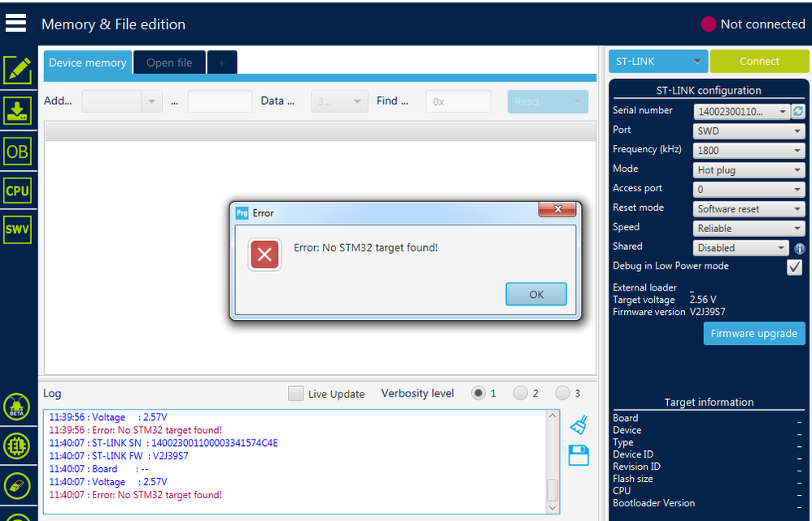Click the 'Error: No STM32 target found!' dialog message
This screenshot has height=521, width=812.
tap(365, 247)
